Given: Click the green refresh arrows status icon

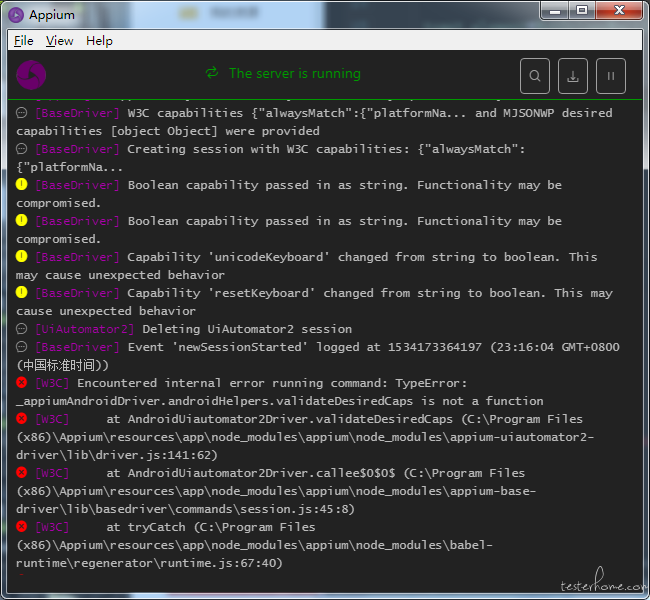Looking at the screenshot, I should (212, 73).
